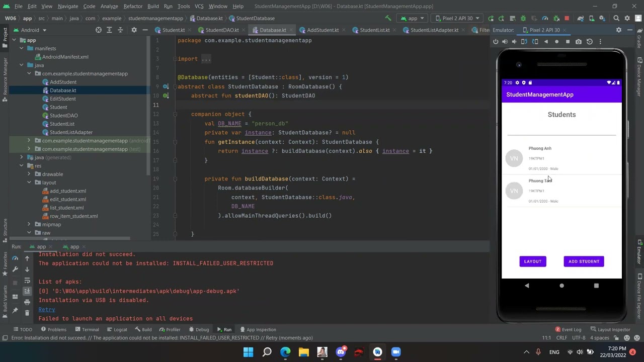Toggle Pin Tab in Run panel

[15, 311]
